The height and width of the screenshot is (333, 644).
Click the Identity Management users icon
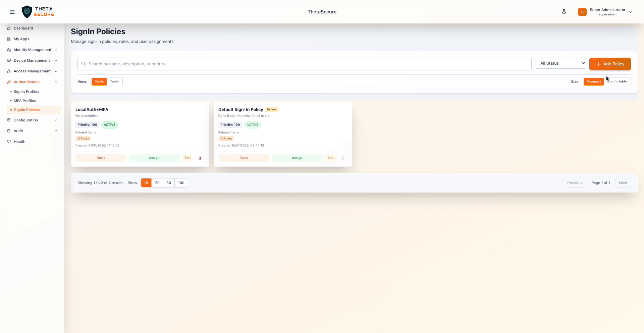coord(9,50)
